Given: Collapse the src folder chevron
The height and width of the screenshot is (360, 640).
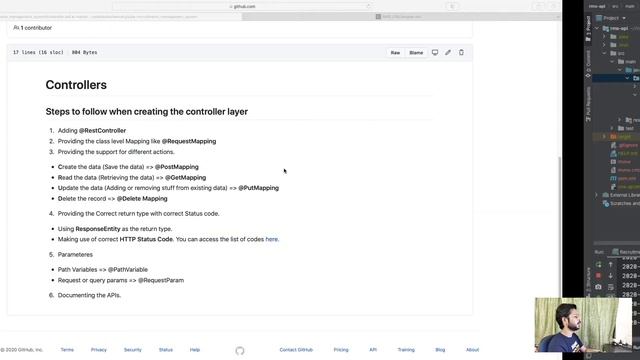Looking at the screenshot, I should [604, 53].
